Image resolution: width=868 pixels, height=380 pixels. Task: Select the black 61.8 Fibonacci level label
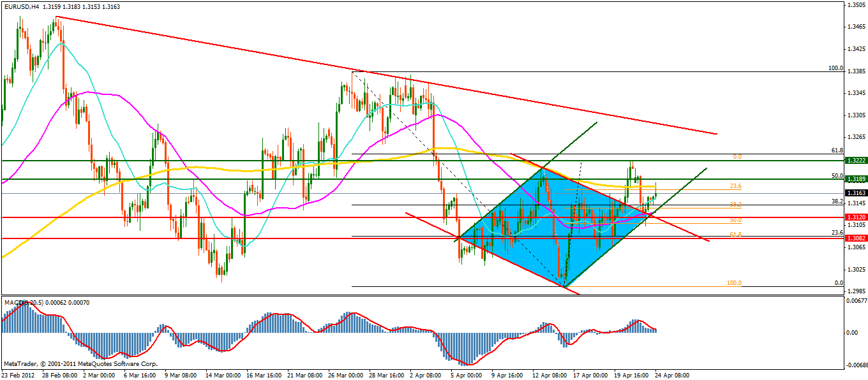click(x=837, y=150)
